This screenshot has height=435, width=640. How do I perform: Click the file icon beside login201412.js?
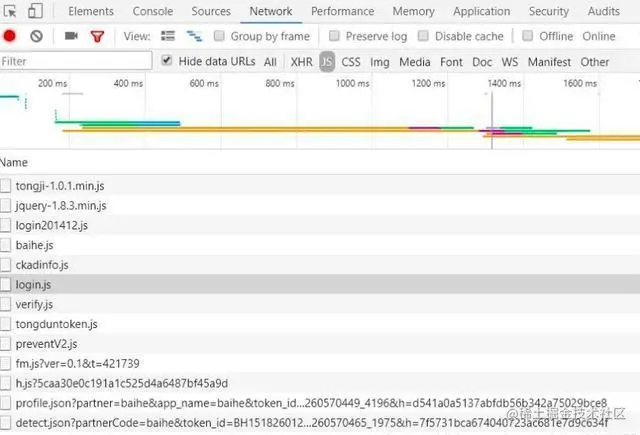pyautogui.click(x=5, y=225)
